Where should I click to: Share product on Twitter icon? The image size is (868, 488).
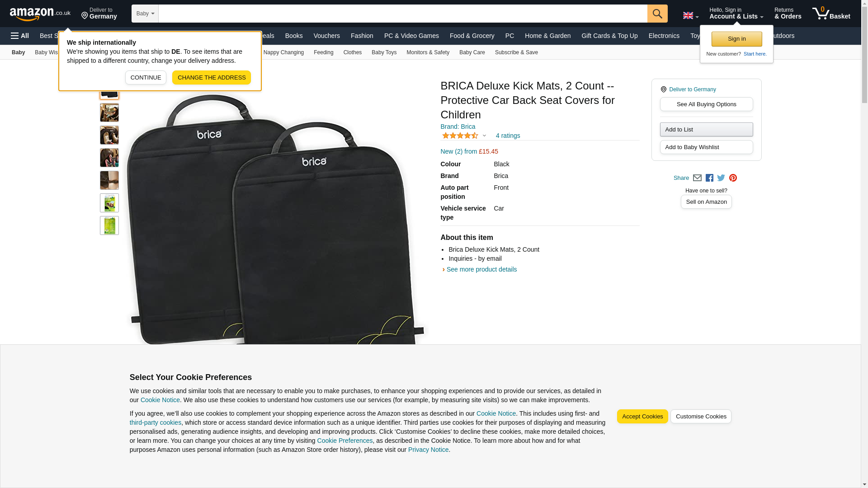721,178
